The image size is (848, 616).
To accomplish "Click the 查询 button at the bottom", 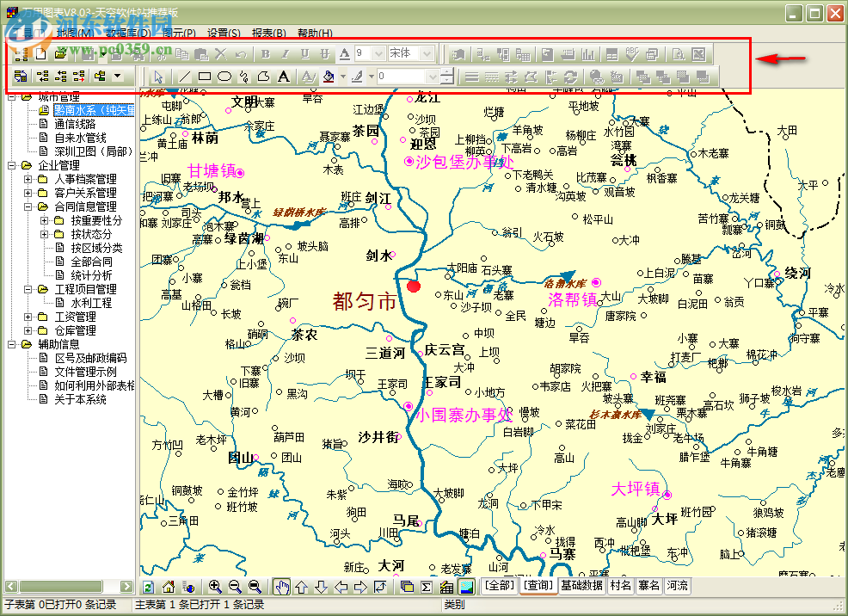I will pos(538,586).
